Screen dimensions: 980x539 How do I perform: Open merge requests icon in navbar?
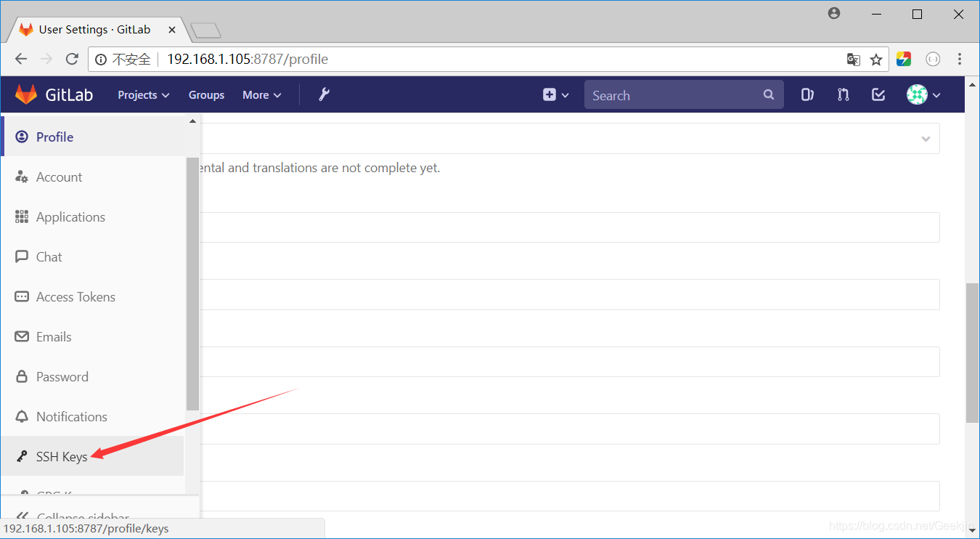(x=843, y=94)
